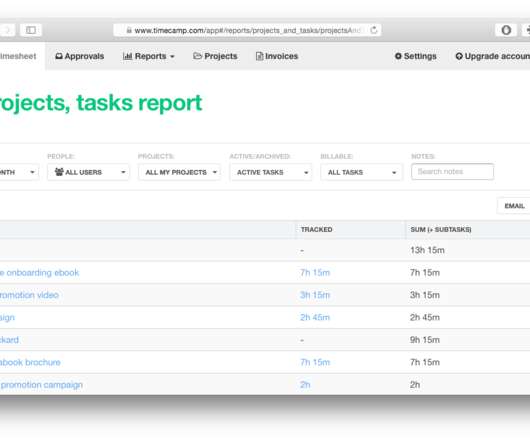Image resolution: width=530 pixels, height=442 pixels.
Task: Expand the Reports dropdown menu
Action: tap(149, 56)
